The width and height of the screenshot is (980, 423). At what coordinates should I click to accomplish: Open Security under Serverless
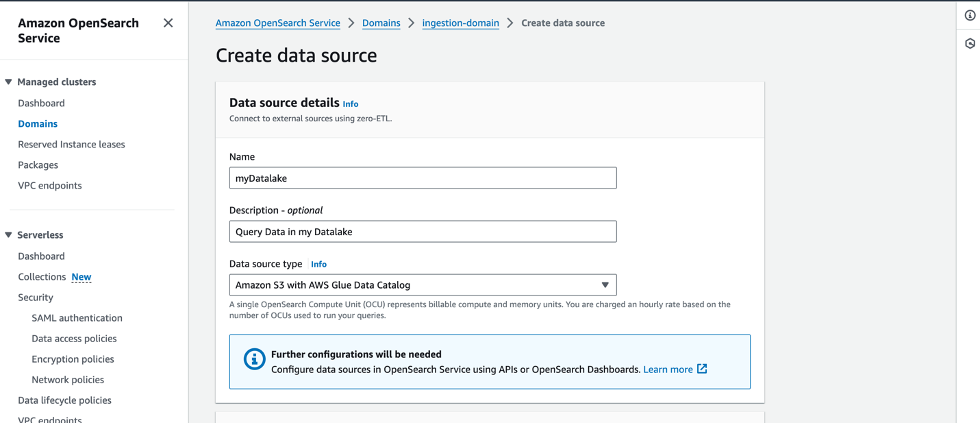pos(36,297)
